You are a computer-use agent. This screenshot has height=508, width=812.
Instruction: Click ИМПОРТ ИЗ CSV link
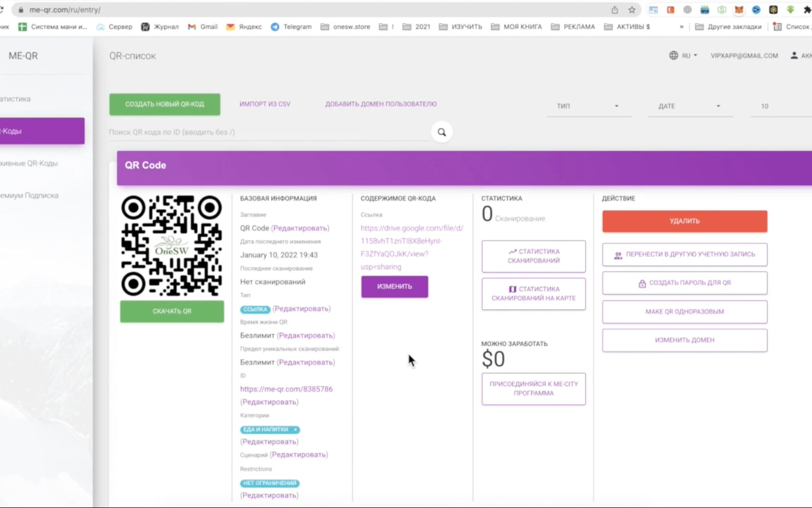tap(265, 104)
